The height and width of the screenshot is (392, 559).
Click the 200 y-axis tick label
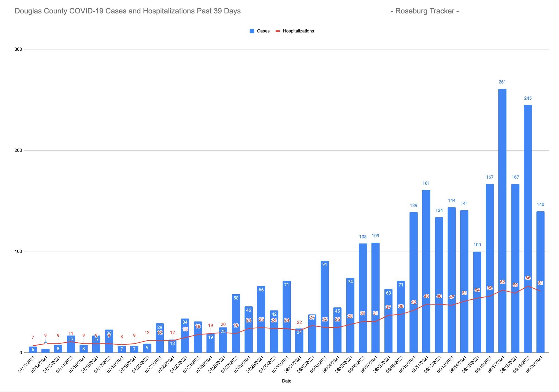click(x=18, y=150)
